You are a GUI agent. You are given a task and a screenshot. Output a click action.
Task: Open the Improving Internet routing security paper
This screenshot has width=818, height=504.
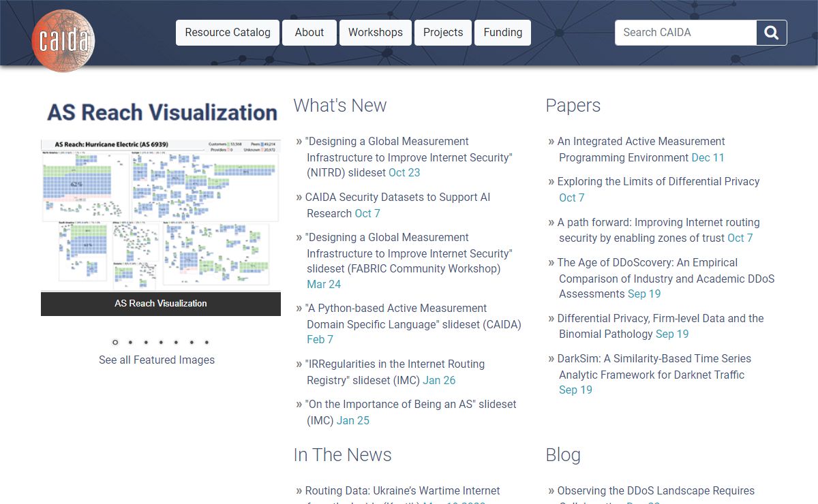(658, 230)
